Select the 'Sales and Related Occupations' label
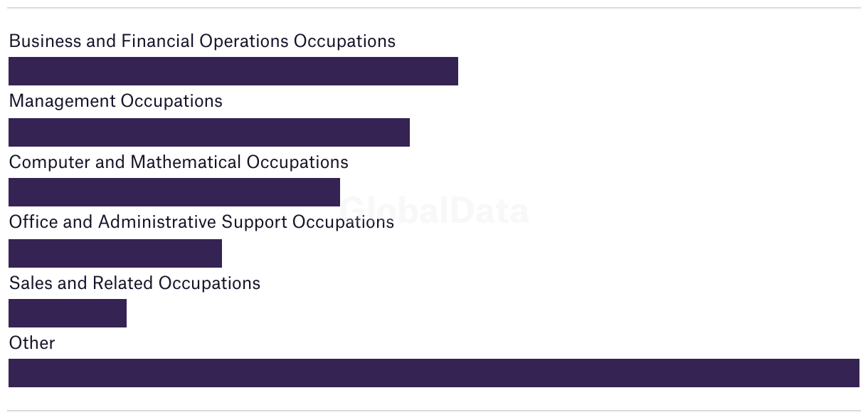 pos(134,283)
